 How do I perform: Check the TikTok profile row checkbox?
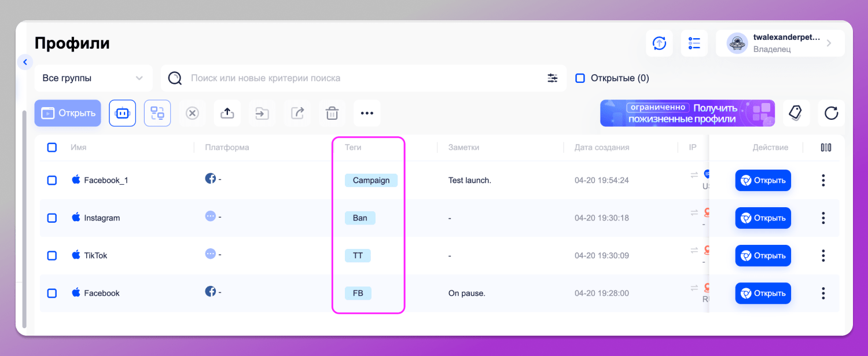pyautogui.click(x=52, y=256)
